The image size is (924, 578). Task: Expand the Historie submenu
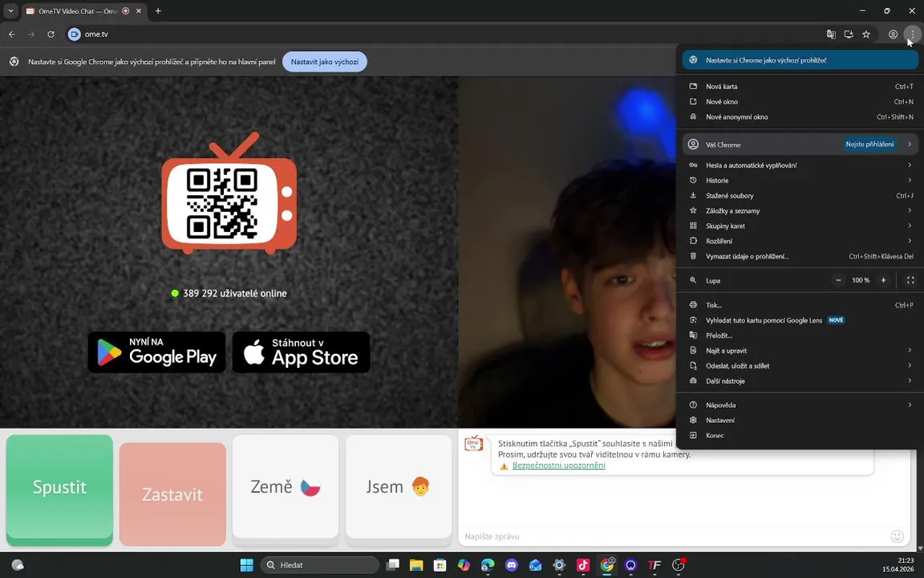(800, 181)
